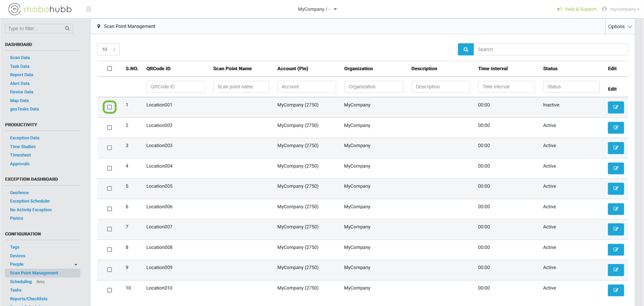This screenshot has height=306, width=644.
Task: Toggle the select-all header checkbox
Action: pos(109,69)
